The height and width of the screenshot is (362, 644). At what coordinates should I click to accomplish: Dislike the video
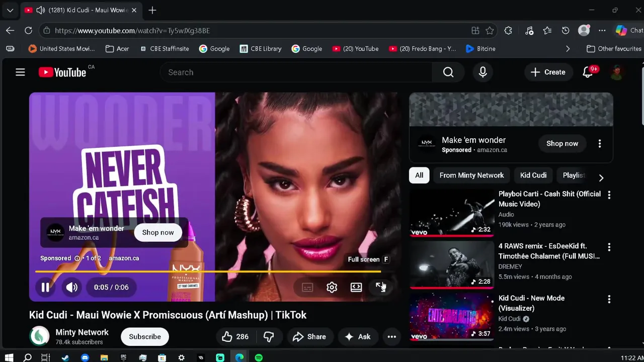pos(269,337)
